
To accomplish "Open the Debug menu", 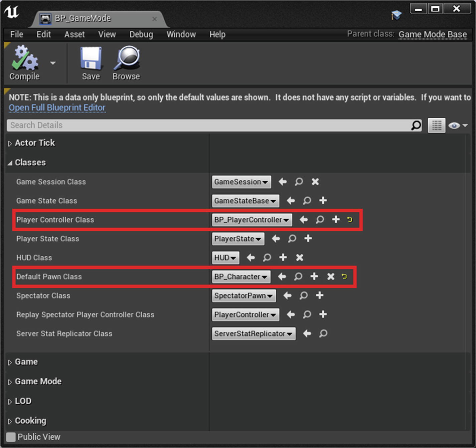I will tap(141, 34).
